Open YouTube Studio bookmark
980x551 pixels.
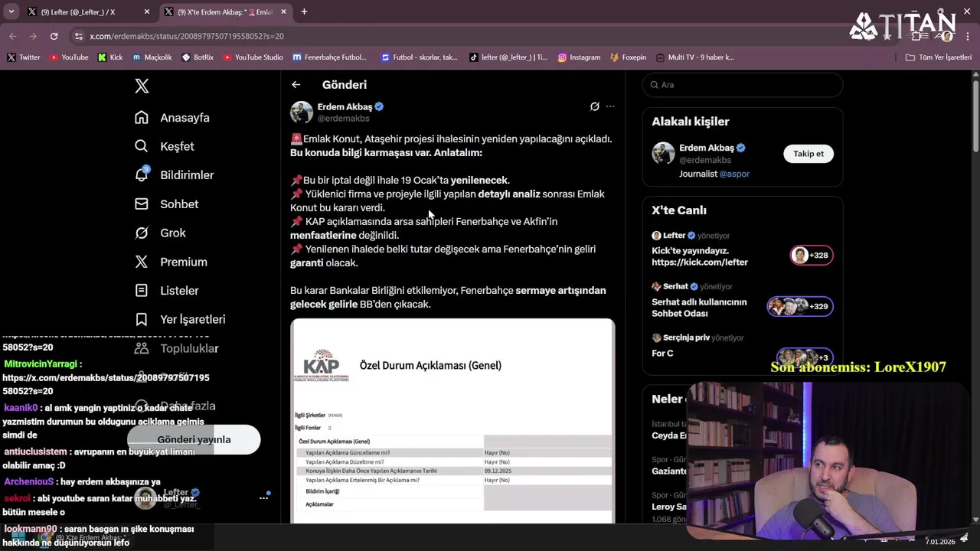tap(253, 57)
